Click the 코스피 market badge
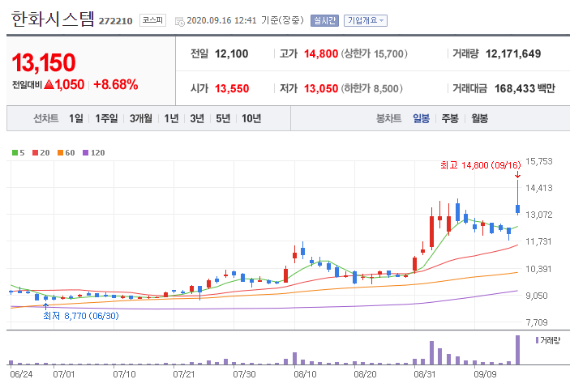Screen dimensions: 570x392 point(152,20)
